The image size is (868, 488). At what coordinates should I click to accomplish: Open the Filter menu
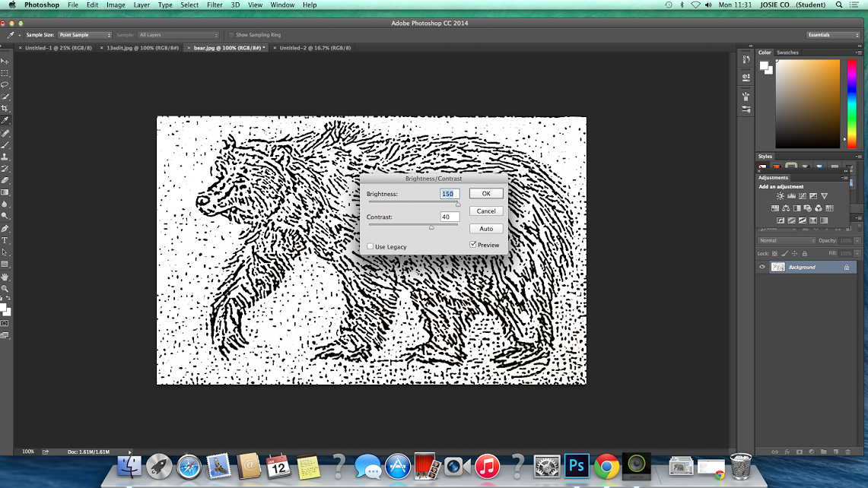pyautogui.click(x=215, y=5)
